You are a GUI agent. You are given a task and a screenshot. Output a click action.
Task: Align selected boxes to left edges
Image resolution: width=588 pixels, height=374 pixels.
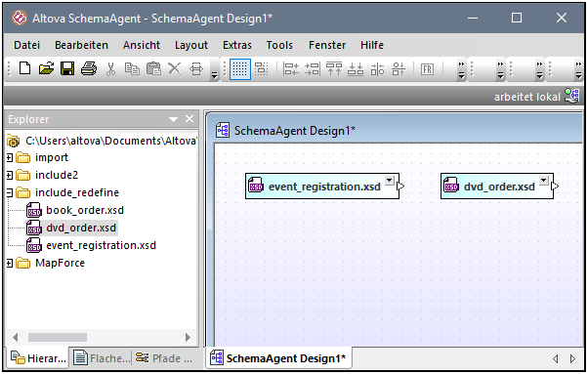[291, 69]
